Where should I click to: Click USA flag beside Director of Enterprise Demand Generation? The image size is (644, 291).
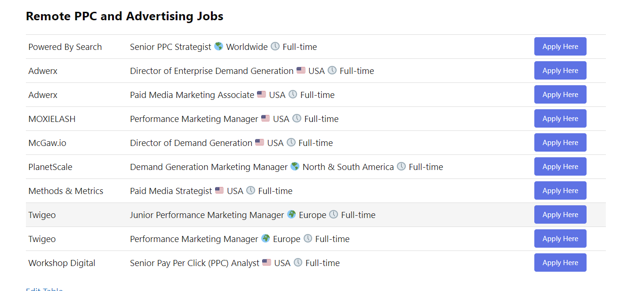pos(301,70)
